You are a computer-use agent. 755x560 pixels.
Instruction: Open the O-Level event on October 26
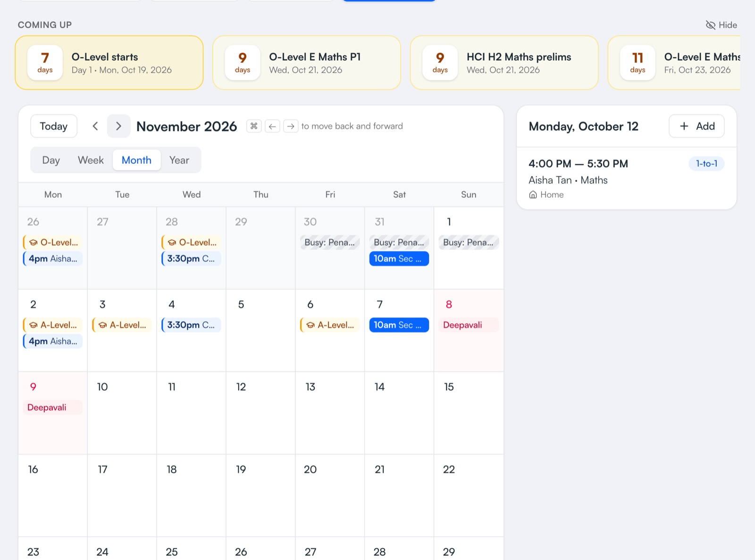point(53,242)
